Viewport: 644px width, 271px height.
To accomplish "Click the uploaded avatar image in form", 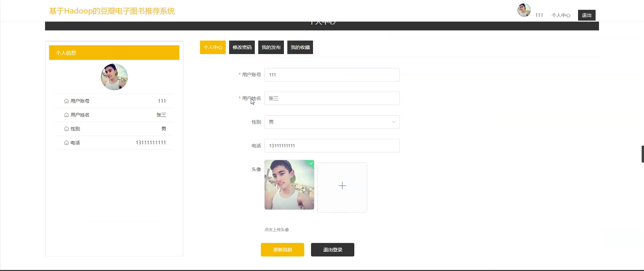I will coord(289,185).
